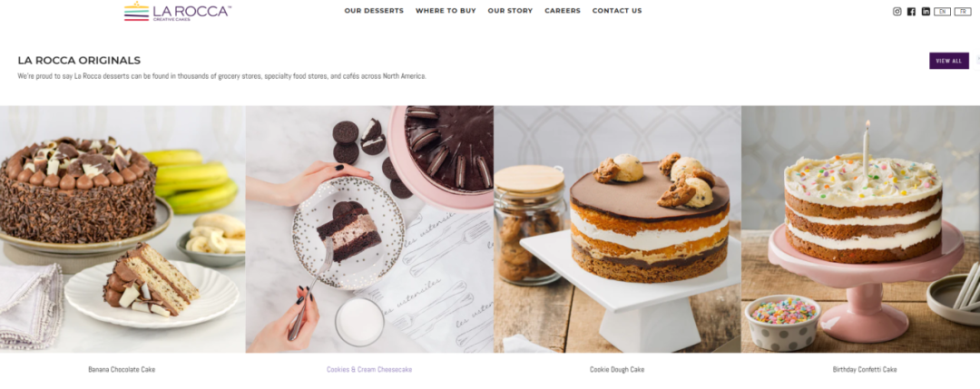
Task: Open the Cookies & Cream Cheesecake link
Action: [369, 370]
